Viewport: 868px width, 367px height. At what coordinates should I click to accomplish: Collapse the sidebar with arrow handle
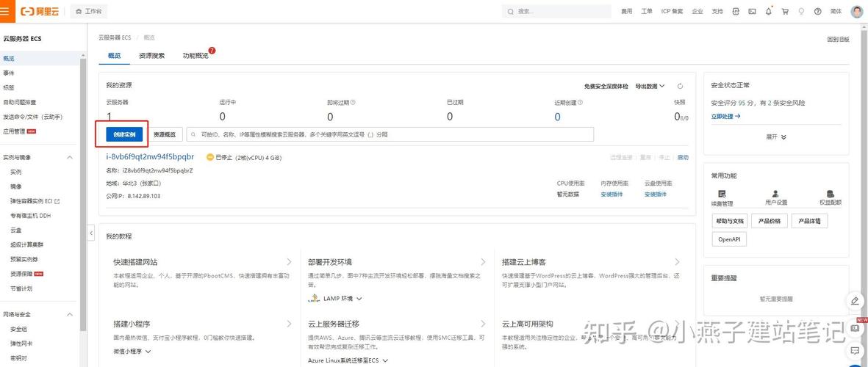coord(91,233)
